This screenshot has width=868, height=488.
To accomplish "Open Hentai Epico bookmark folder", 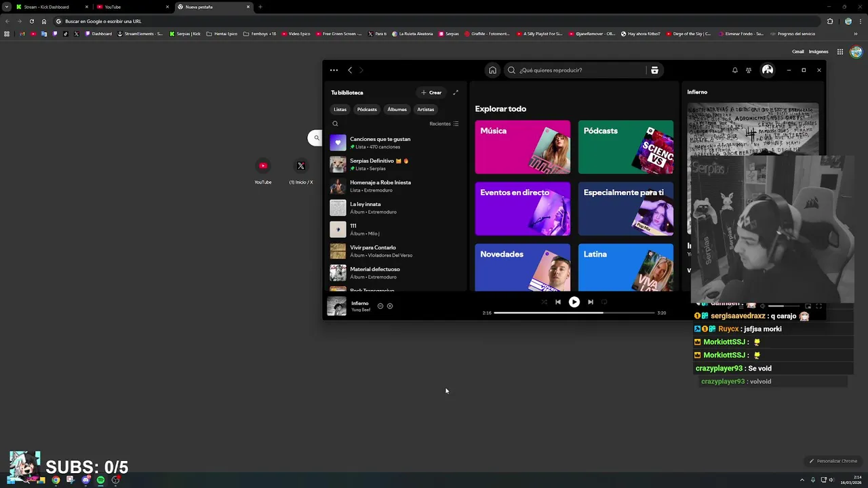I will (222, 34).
